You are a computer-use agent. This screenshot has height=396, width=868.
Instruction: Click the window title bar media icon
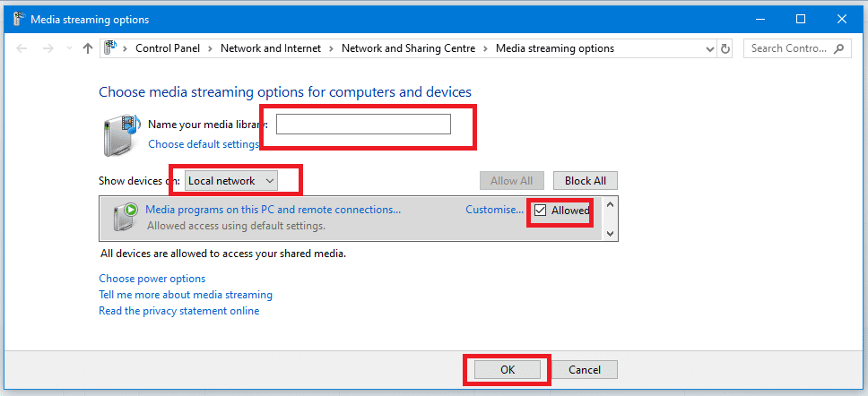coord(19,19)
